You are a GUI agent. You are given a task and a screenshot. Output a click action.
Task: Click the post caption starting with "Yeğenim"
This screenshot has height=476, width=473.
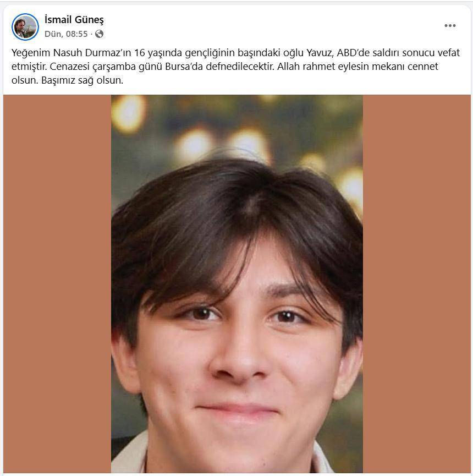[x=236, y=67]
